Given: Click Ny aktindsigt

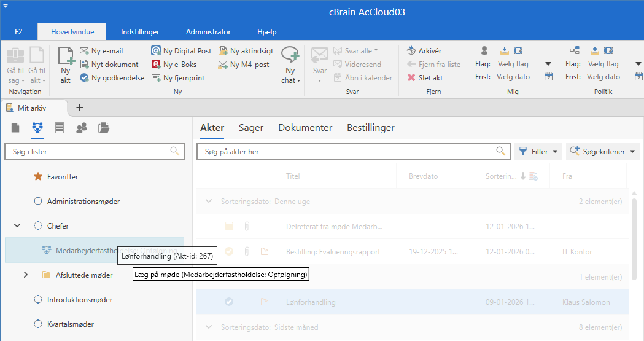Looking at the screenshot, I should [246, 51].
